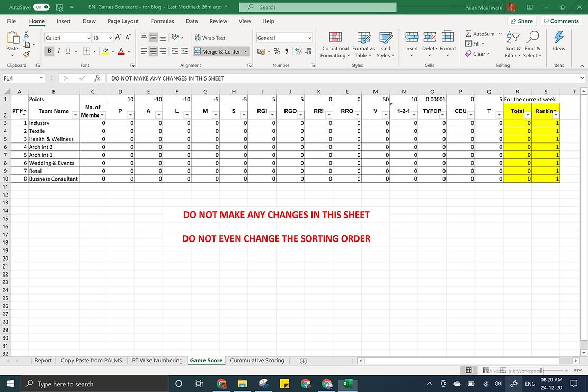Viewport: 588px width, 392px height.
Task: Click the Conditional Formatting icon
Action: click(x=335, y=38)
